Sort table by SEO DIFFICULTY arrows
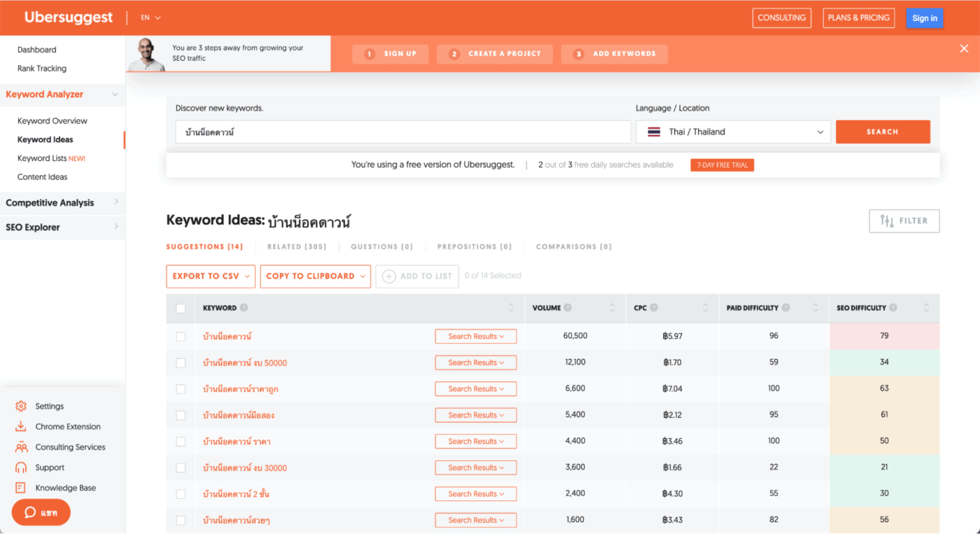This screenshot has width=980, height=534. pyautogui.click(x=927, y=308)
